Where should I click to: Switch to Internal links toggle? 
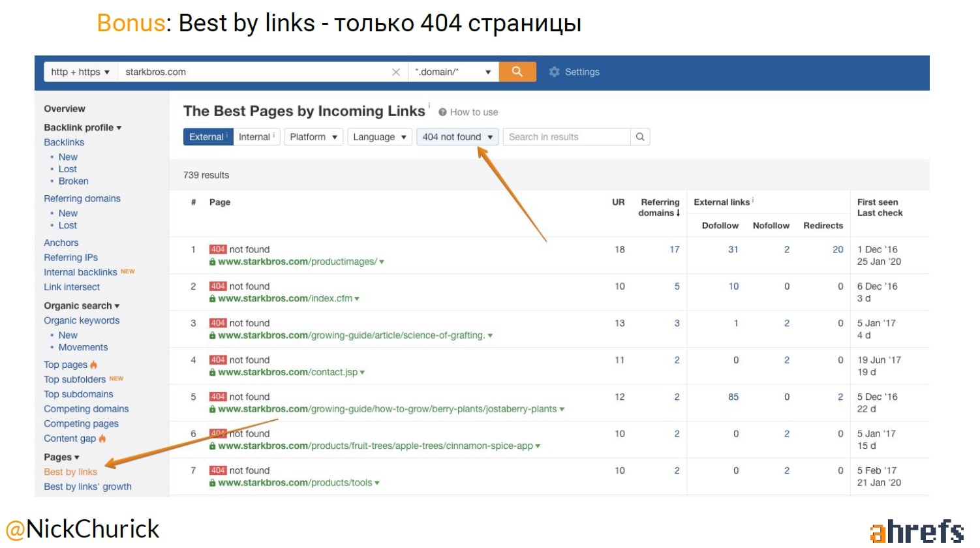pos(256,137)
